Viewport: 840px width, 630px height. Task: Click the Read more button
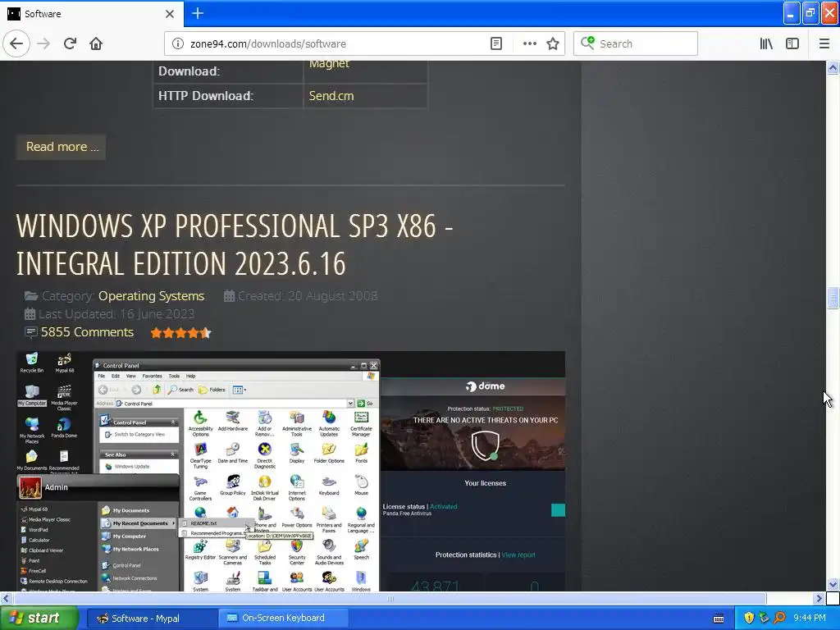[62, 147]
